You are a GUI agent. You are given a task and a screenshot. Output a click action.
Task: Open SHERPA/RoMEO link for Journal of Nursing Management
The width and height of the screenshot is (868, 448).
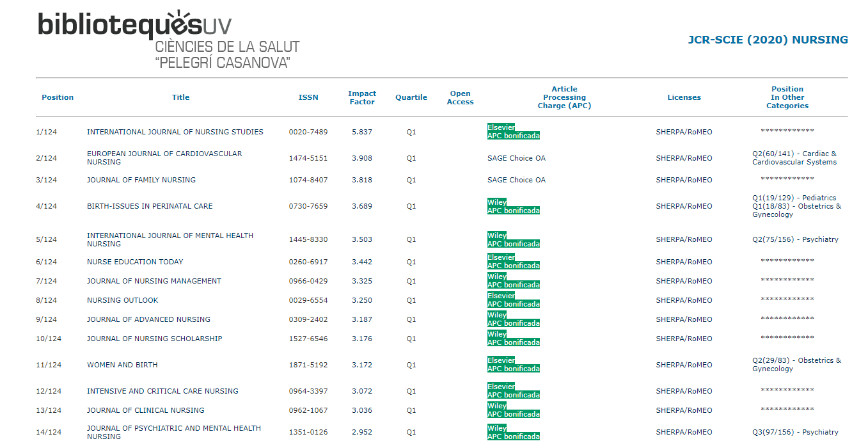pos(684,281)
